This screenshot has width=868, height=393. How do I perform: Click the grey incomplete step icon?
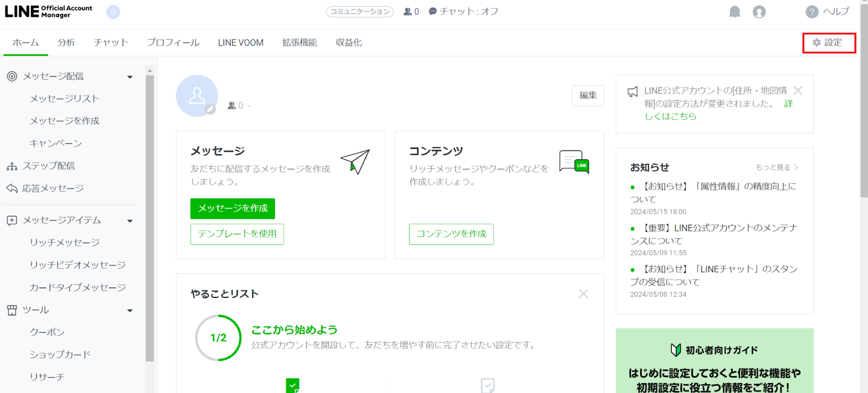(x=488, y=385)
